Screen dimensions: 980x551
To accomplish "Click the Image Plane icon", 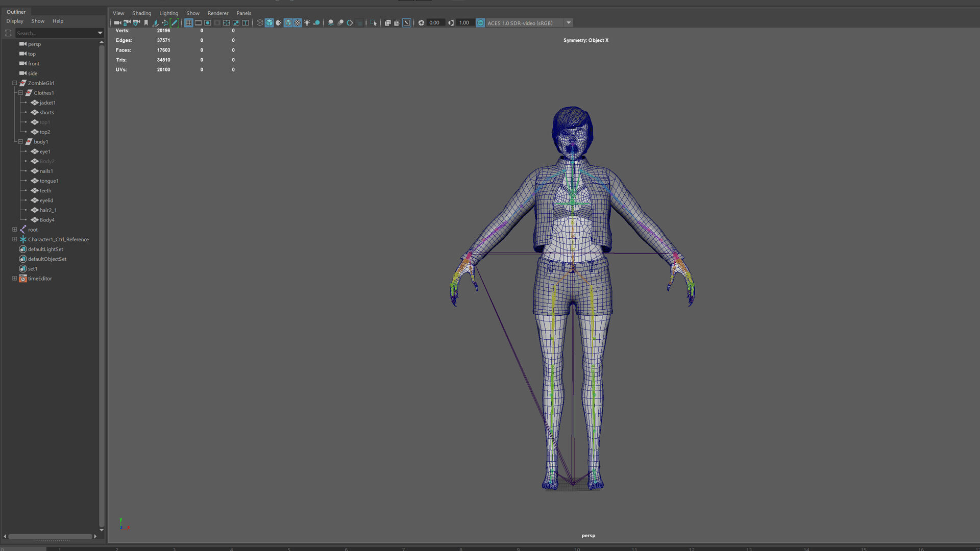I will (x=155, y=23).
